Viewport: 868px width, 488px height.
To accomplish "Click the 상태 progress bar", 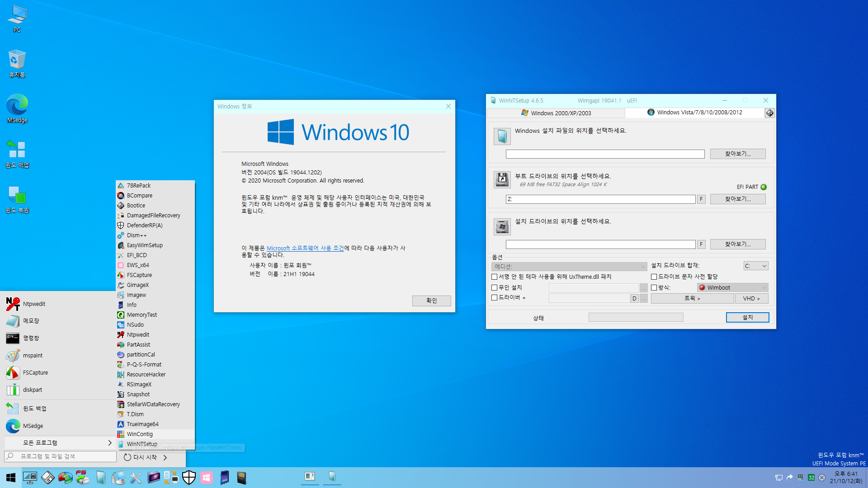I will pos(636,318).
